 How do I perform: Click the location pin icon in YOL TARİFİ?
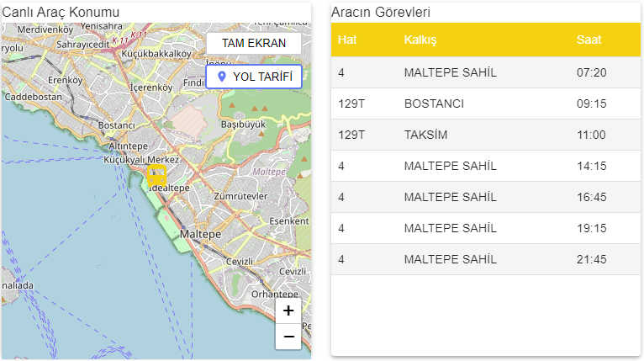pyautogui.click(x=222, y=77)
